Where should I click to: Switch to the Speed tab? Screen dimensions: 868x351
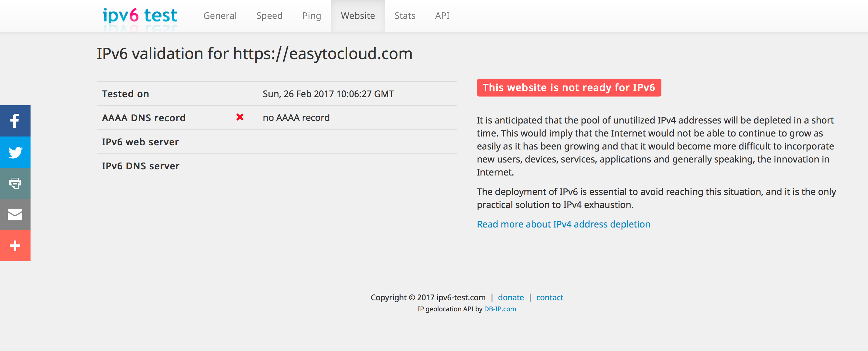(269, 16)
